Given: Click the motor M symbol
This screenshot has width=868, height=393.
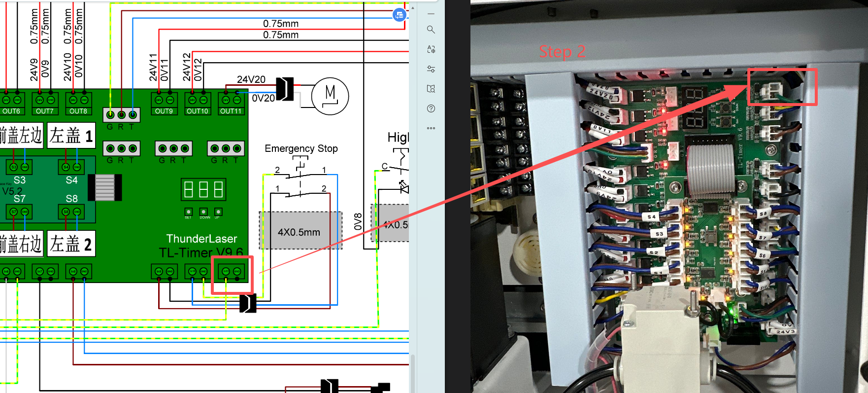Looking at the screenshot, I should 330,96.
